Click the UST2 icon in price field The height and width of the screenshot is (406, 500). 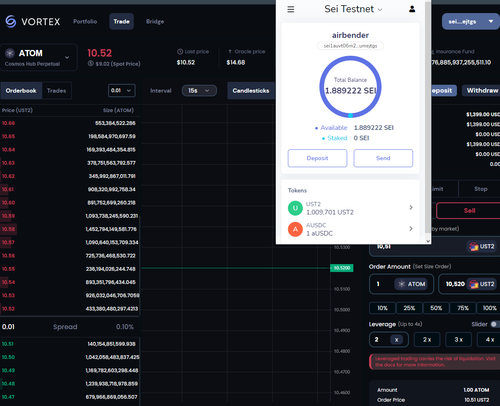point(474,247)
